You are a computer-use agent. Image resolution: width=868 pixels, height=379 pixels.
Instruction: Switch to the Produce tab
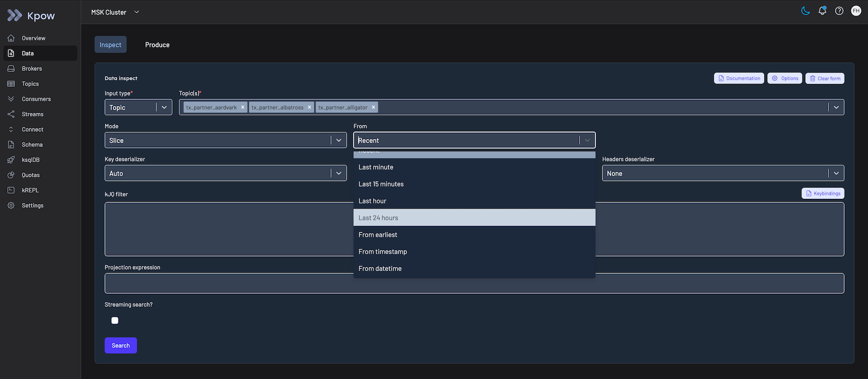point(157,45)
